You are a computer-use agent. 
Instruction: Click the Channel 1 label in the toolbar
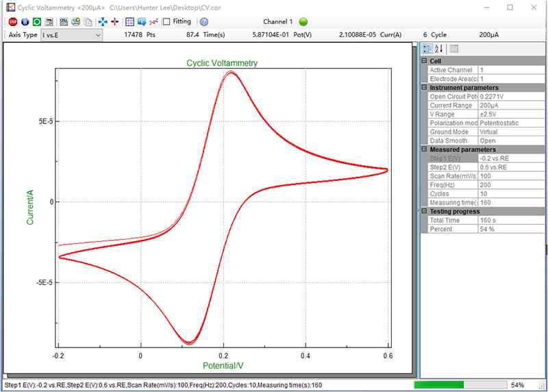tap(278, 22)
